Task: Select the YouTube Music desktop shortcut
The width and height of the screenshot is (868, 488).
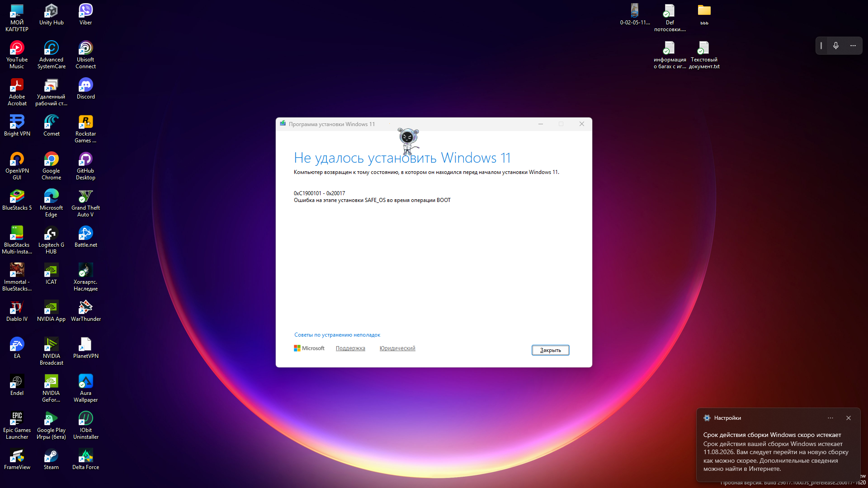Action: 17,55
